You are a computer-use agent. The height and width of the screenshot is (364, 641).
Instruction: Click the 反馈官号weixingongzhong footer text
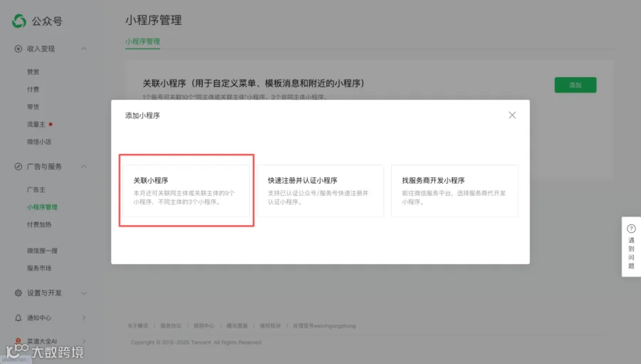tap(324, 326)
